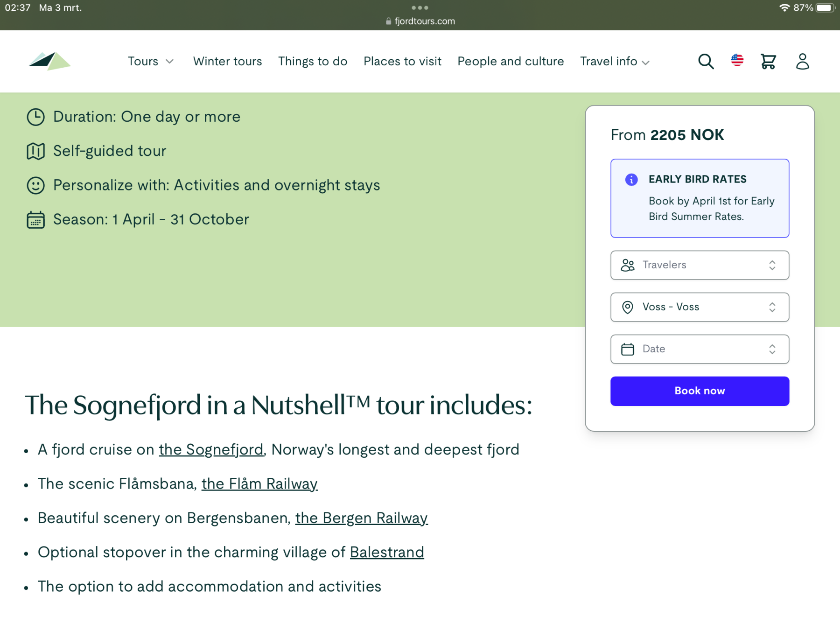Open the Balestrand link
This screenshot has width=840, height=630.
coord(387,552)
